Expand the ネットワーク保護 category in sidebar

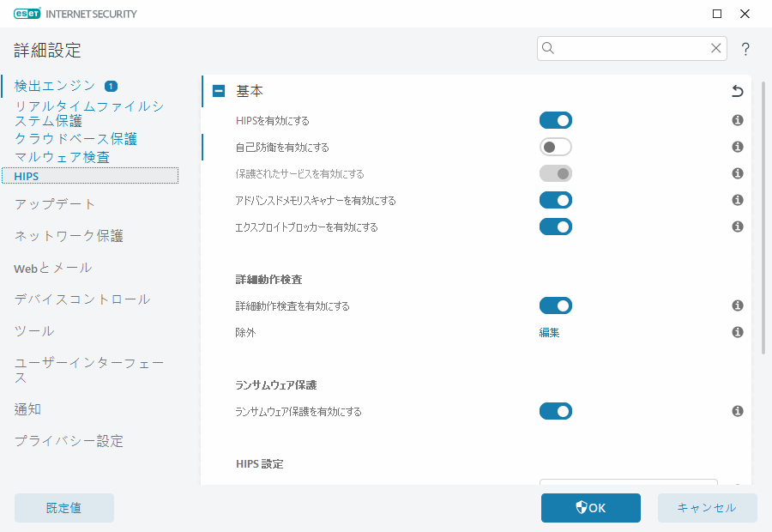pos(69,236)
